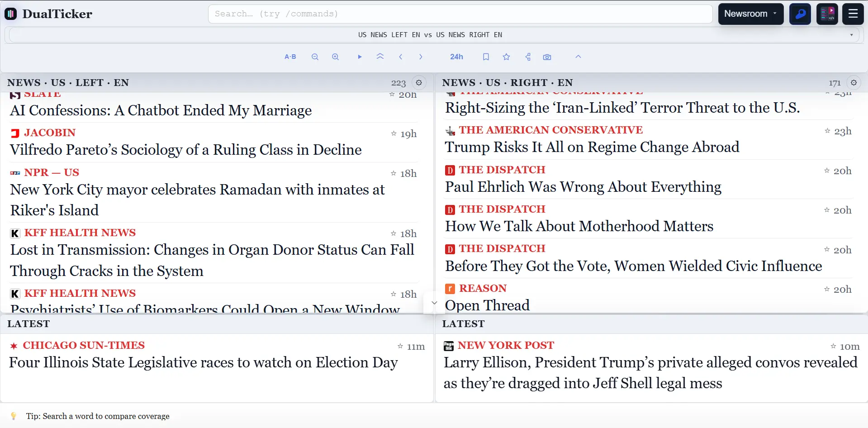
Task: Click the REASON source label
Action: (x=483, y=288)
